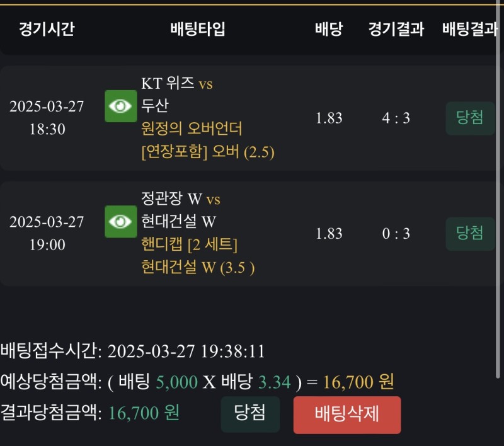Click the 2025-03-27 18:30 match time
Screen dimensions: 504x446
point(47,118)
